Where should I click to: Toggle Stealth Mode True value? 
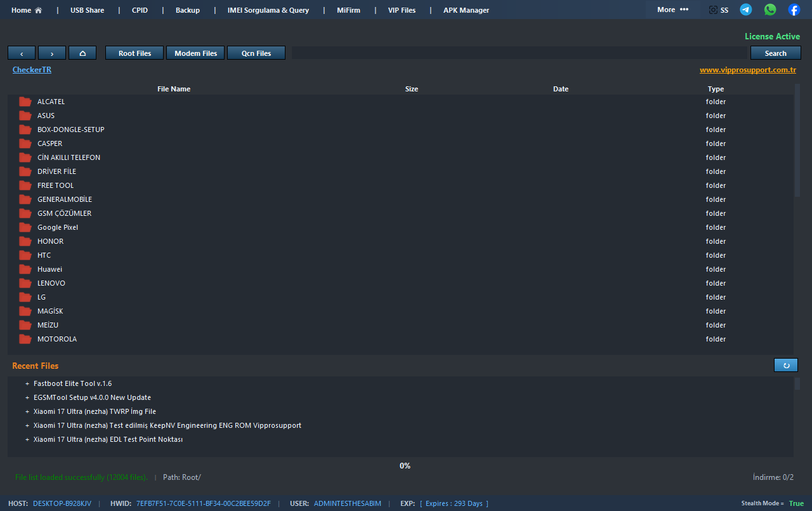pos(796,503)
